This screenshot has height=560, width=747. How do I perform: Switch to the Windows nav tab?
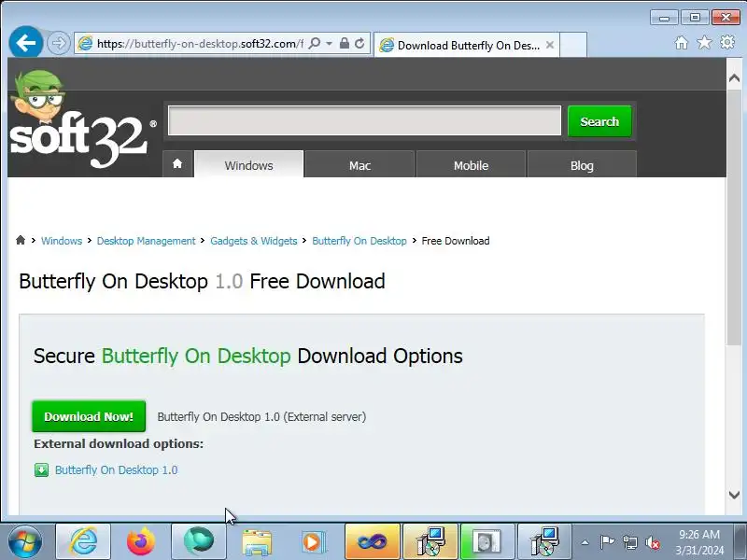pos(248,165)
